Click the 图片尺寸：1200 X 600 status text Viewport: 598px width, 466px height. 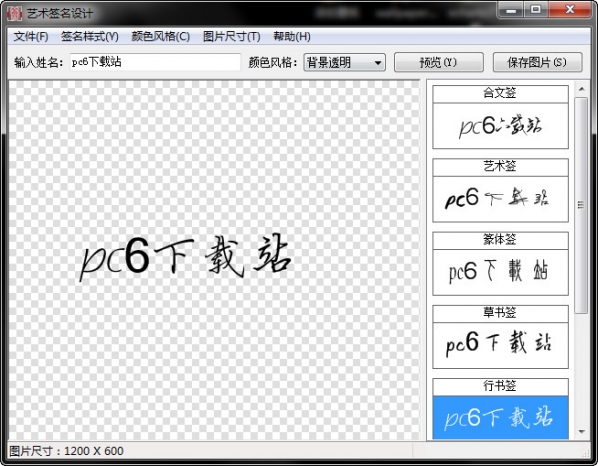[66, 451]
